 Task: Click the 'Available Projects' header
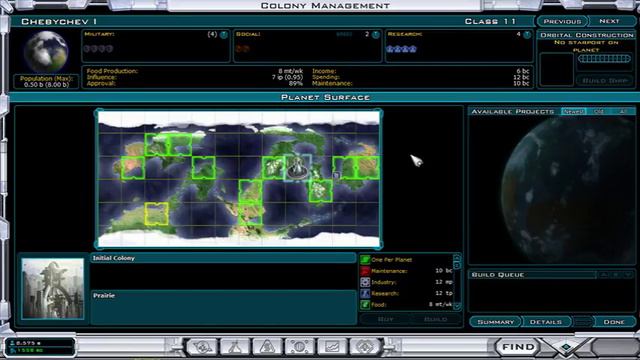pos(513,111)
